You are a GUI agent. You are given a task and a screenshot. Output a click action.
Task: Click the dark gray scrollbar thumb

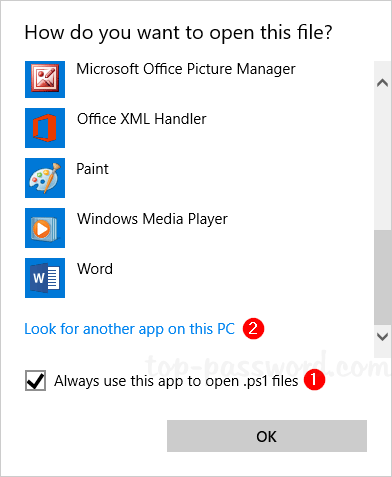[382, 277]
